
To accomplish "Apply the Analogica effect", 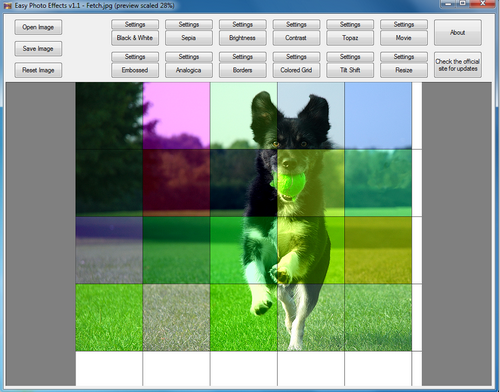I will click(x=189, y=70).
